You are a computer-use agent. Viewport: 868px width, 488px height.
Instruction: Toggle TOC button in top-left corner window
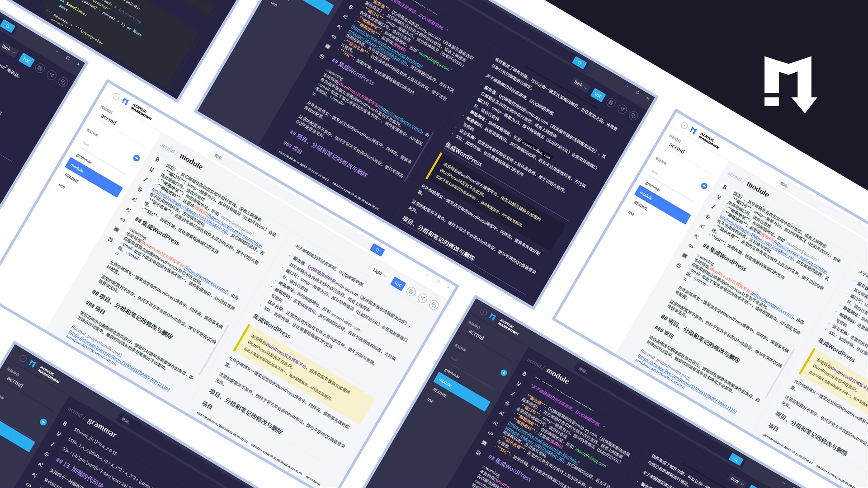27,61
